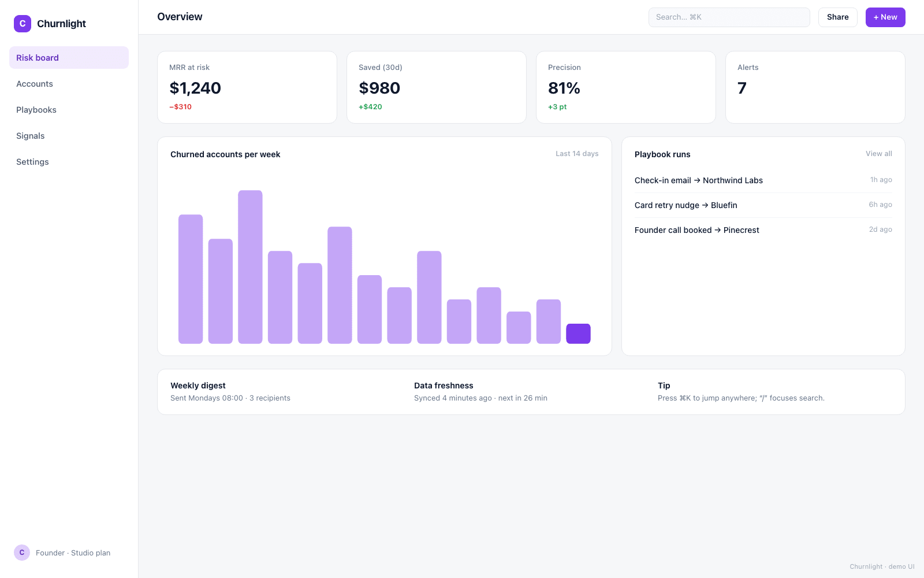Click the +$420 change value
Screen dimensions: 924x578
pyautogui.click(x=370, y=107)
